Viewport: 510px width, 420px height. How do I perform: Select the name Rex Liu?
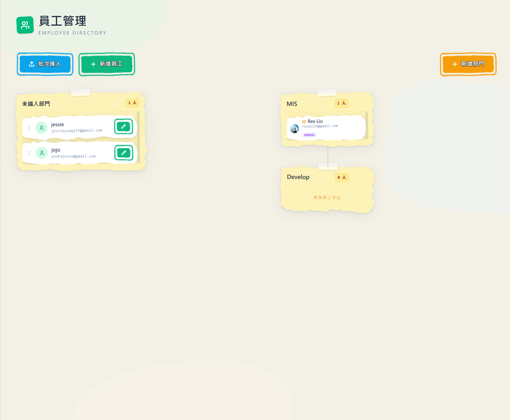click(x=315, y=121)
